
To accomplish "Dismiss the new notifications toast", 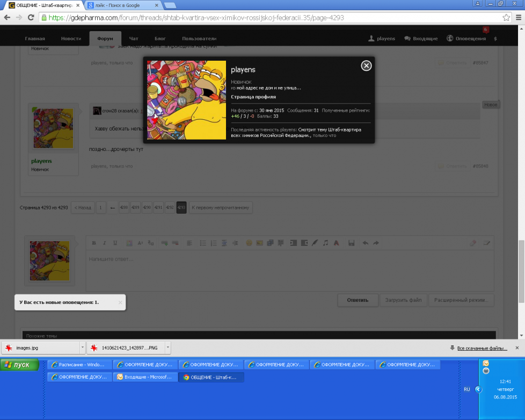I will click(x=120, y=302).
